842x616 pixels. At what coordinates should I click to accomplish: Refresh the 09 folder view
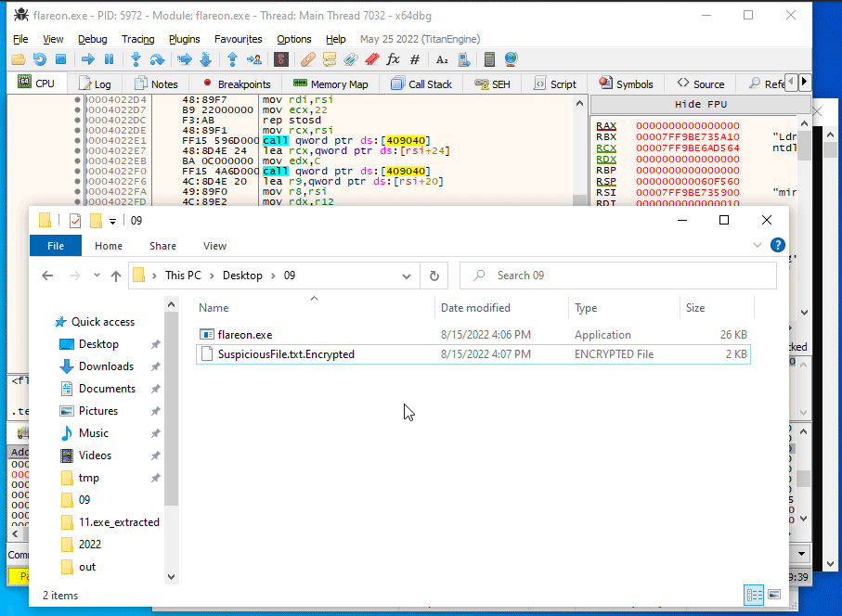click(434, 276)
